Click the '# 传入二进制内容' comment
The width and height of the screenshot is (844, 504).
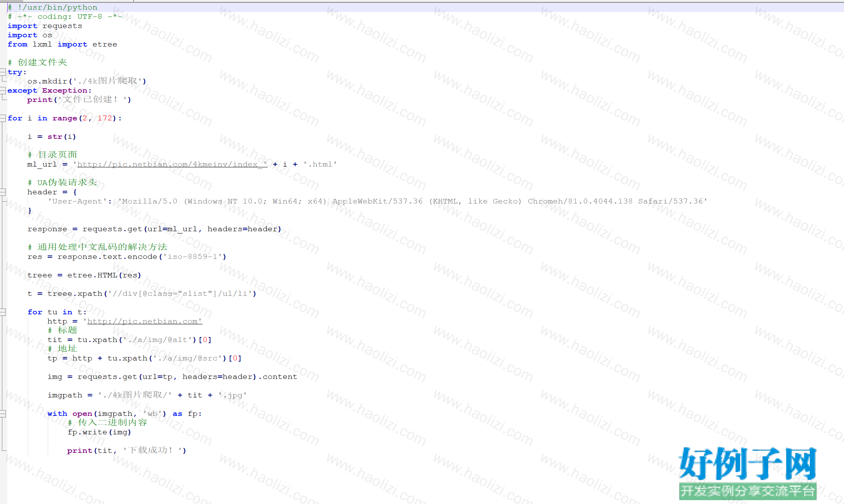(x=107, y=422)
